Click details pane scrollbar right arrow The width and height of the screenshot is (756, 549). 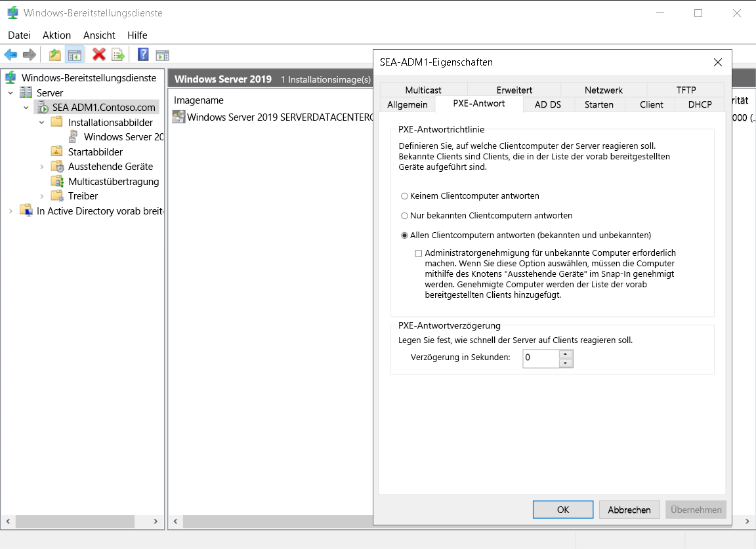[x=747, y=521]
